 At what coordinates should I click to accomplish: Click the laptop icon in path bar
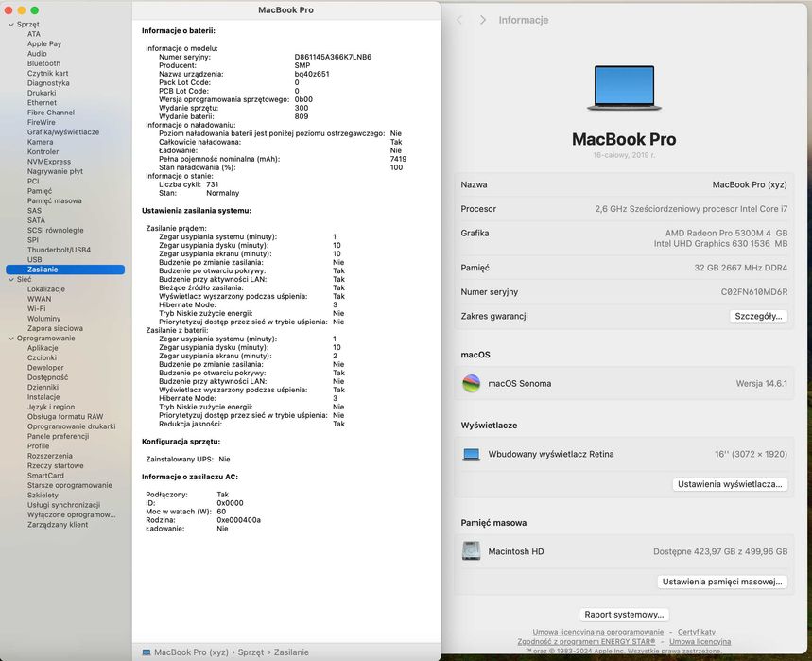coord(147,652)
